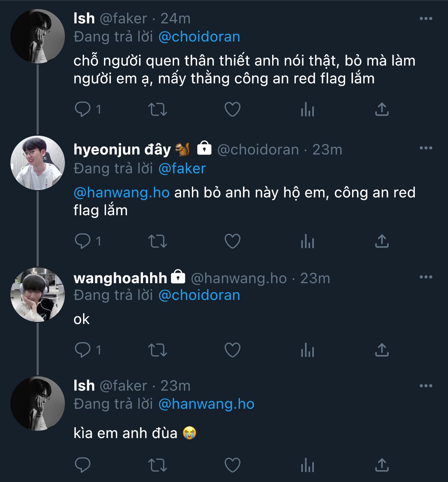The height and width of the screenshot is (482, 448).
Task: View analytics of the first lsh tweet
Action: click(307, 110)
